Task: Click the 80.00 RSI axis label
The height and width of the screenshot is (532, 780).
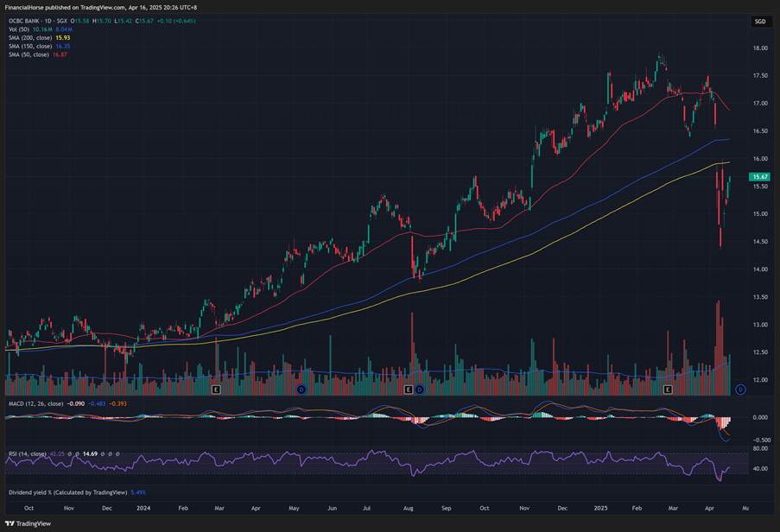Action: tap(759, 448)
